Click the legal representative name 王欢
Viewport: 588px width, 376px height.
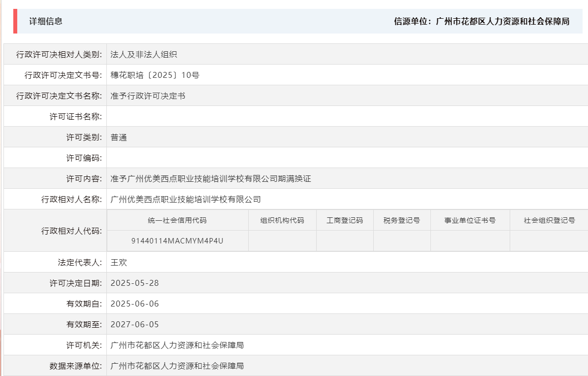118,262
